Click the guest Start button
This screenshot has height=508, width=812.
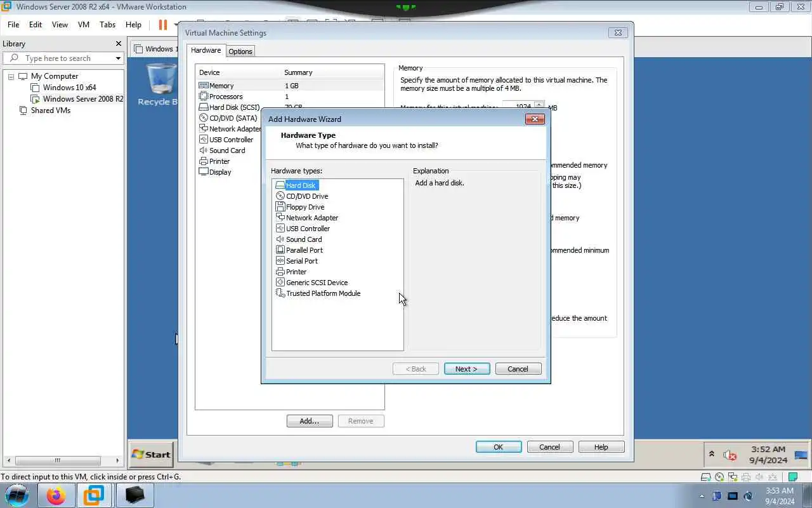tap(151, 454)
